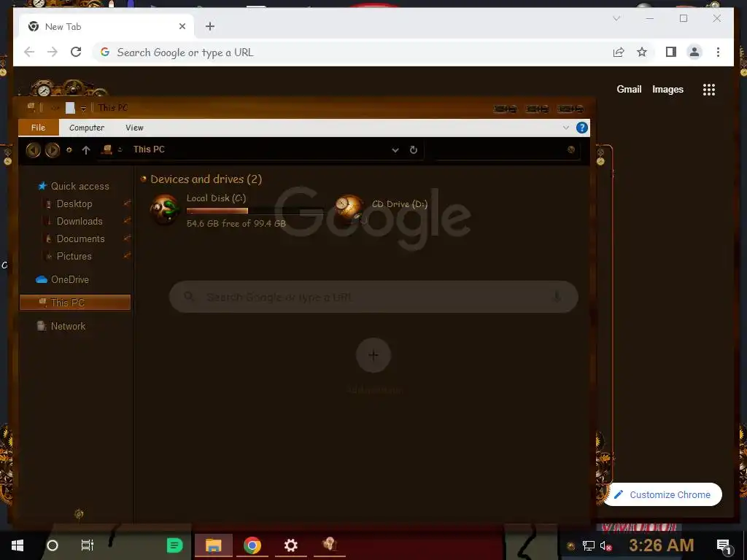The width and height of the screenshot is (747, 560).
Task: Open Google Images link
Action: 667,89
